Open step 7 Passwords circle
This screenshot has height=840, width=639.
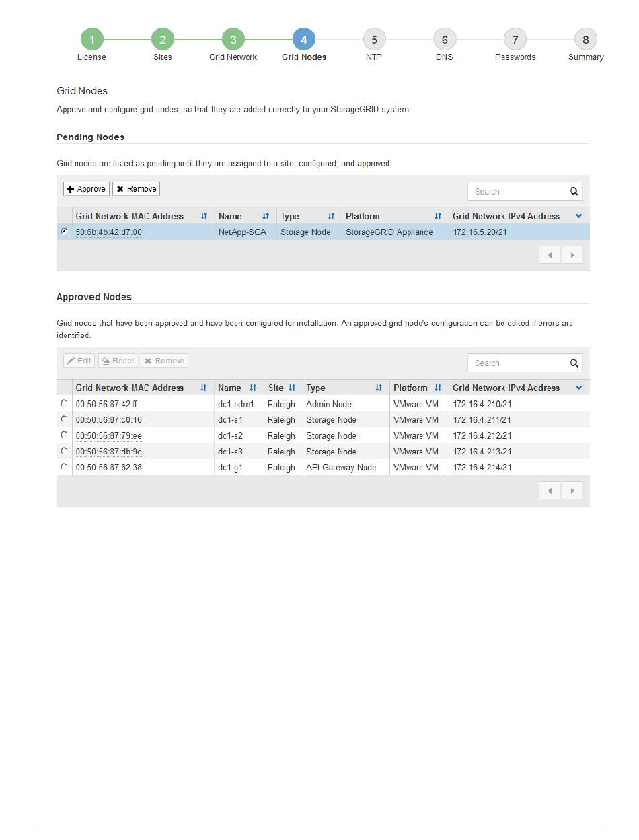click(x=515, y=39)
